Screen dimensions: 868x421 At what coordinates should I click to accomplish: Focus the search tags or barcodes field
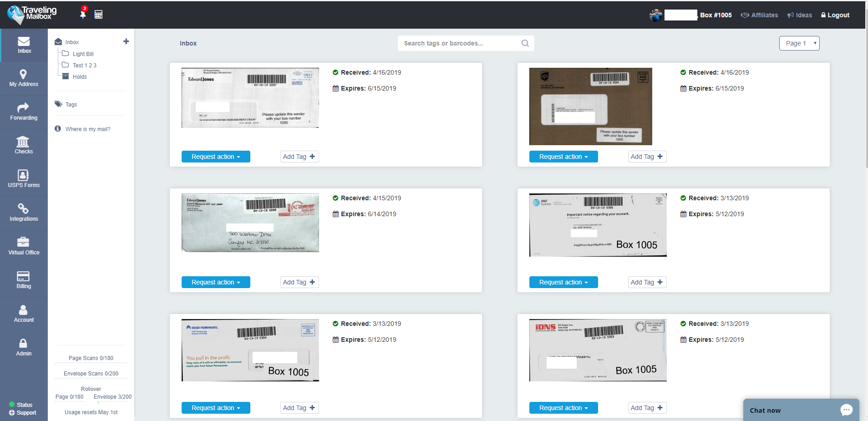tap(466, 43)
